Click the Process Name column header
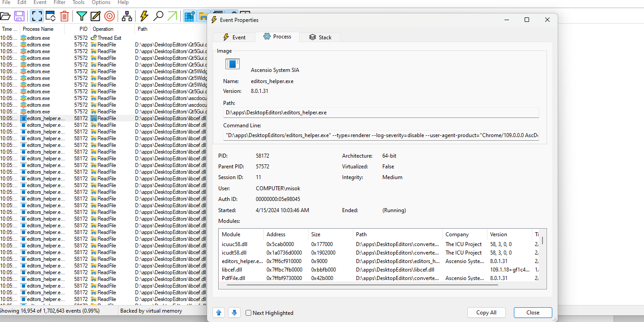The image size is (644, 322). (x=42, y=29)
